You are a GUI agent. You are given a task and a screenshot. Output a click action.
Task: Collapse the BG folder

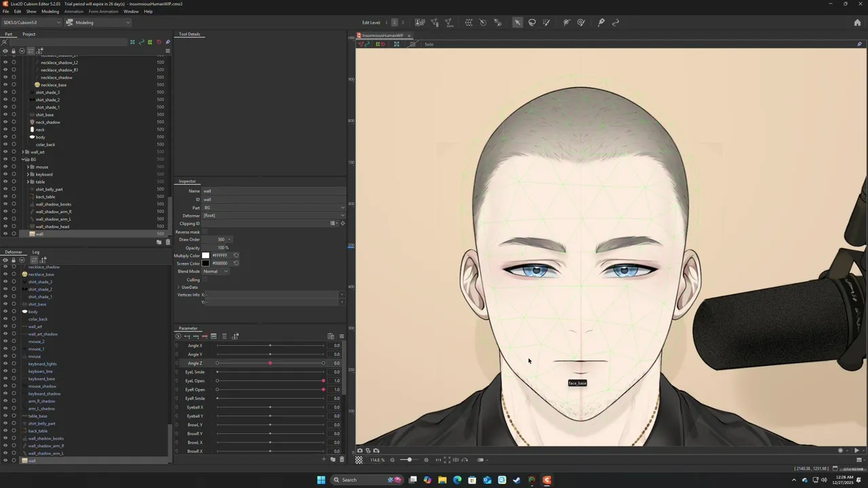point(24,159)
